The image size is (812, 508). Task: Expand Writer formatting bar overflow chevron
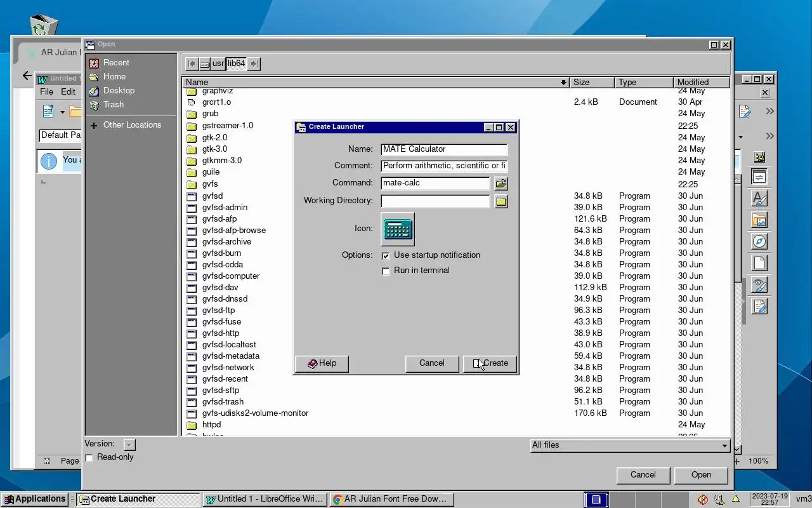click(x=769, y=136)
